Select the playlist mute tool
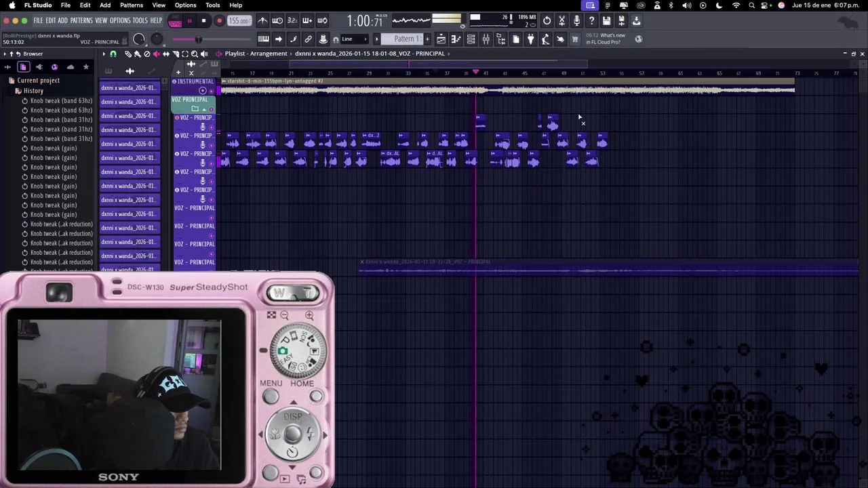 [156, 54]
